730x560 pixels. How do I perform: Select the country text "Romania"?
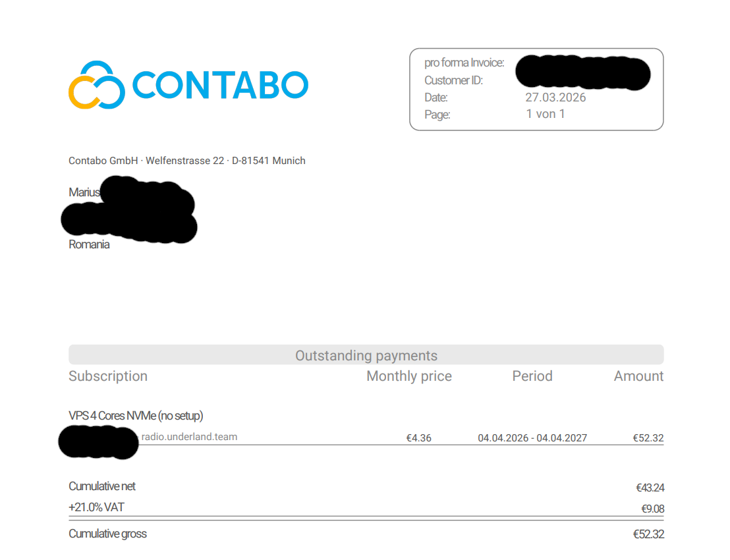[89, 244]
